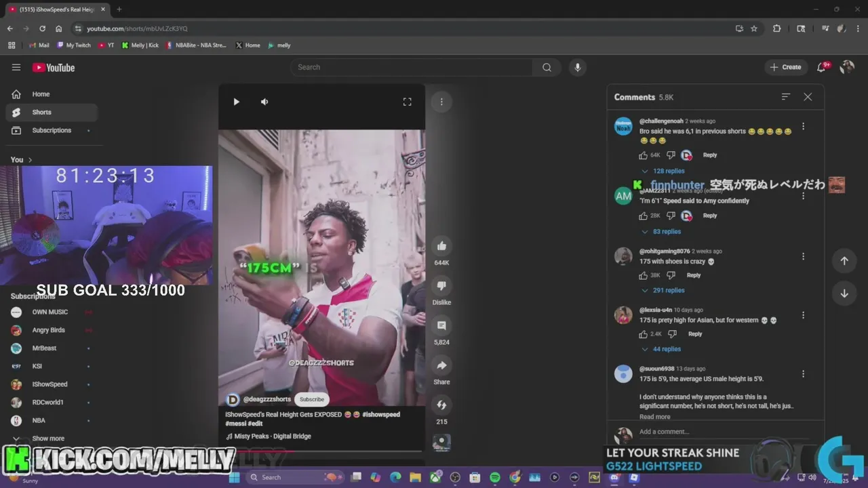Open KSI subscription channel

click(52, 366)
